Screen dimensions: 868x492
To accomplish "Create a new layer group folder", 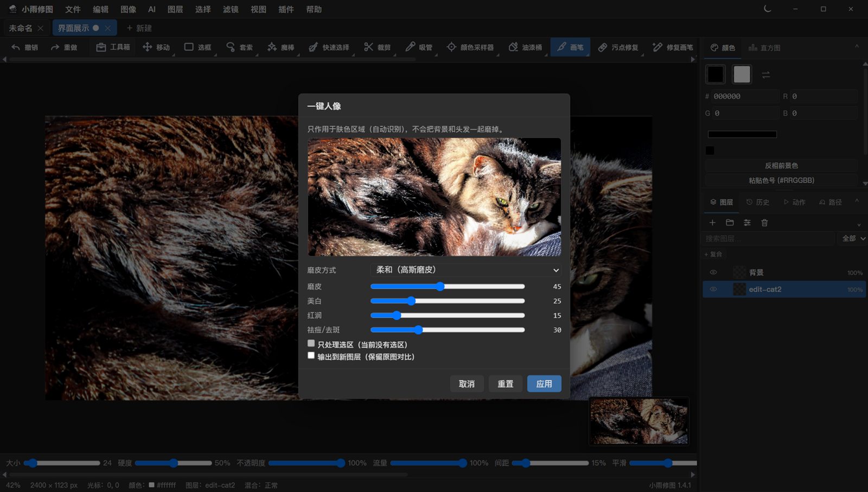I will point(730,223).
